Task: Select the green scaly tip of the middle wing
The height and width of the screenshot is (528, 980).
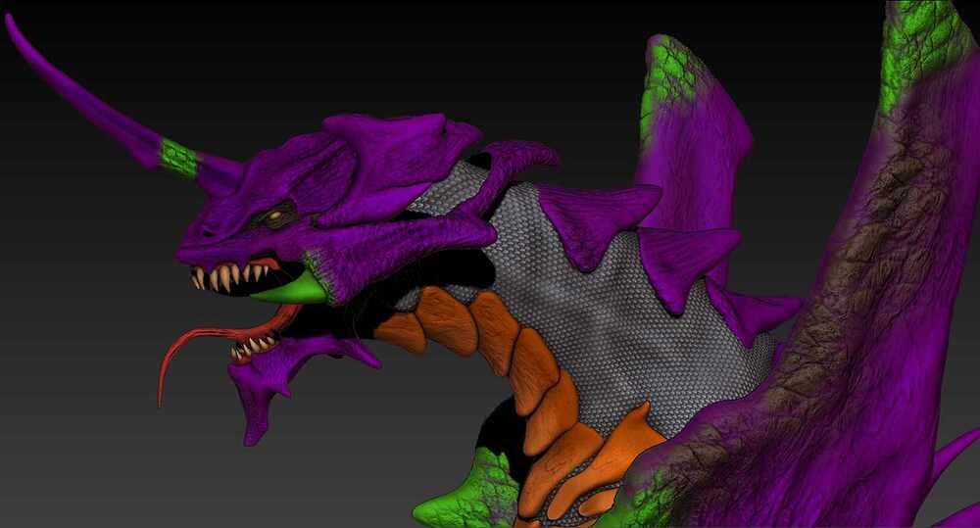Action: tap(663, 81)
